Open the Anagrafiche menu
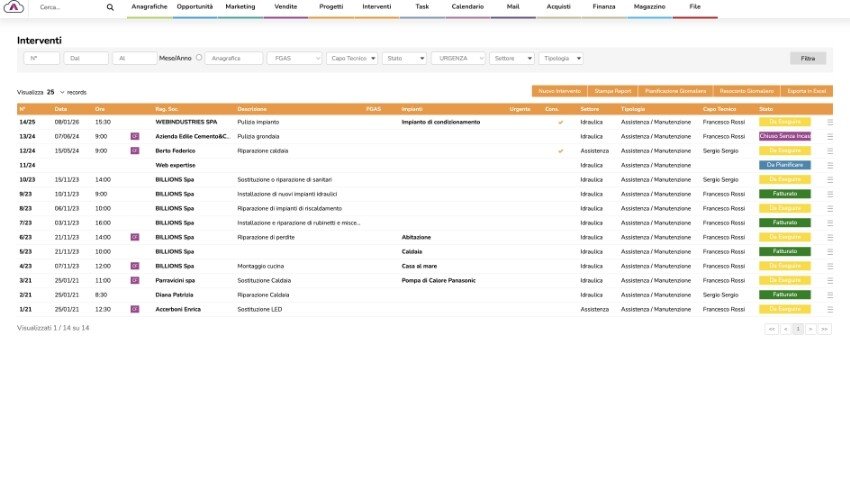This screenshot has height=481, width=850. pos(149,7)
